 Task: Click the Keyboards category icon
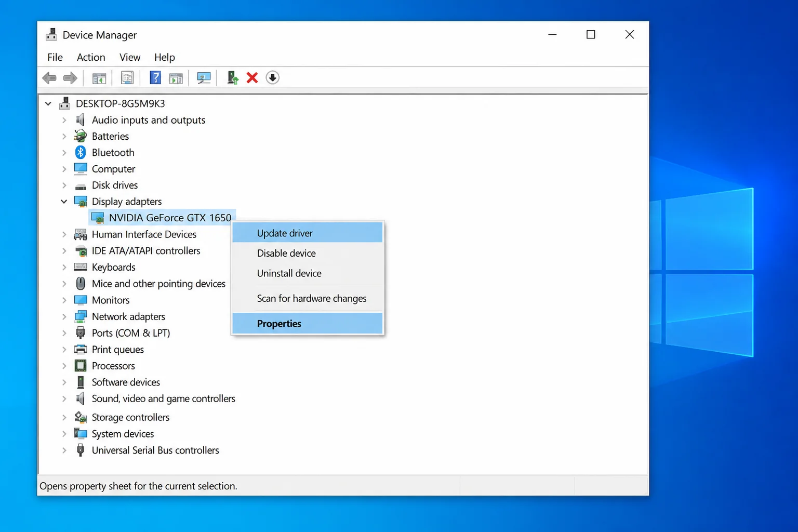pyautogui.click(x=81, y=267)
